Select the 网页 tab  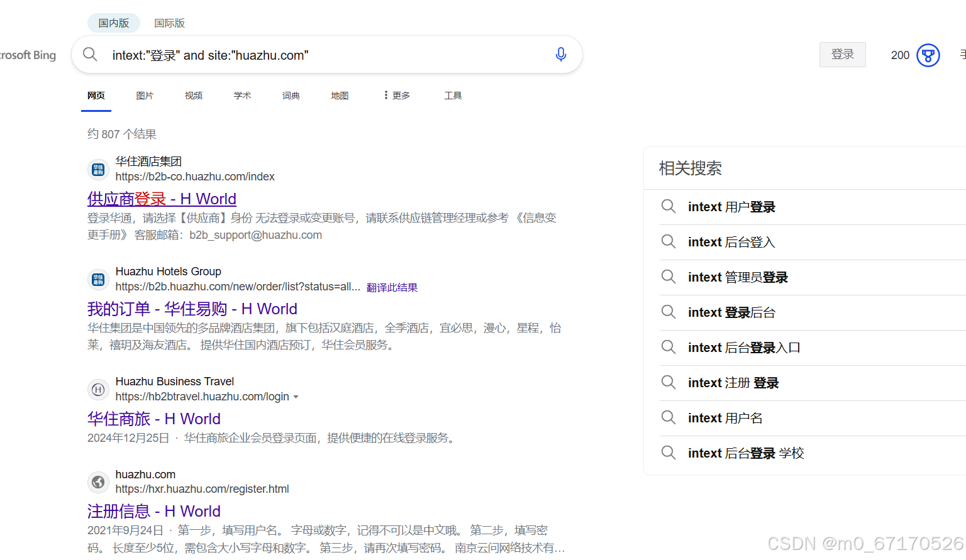96,96
